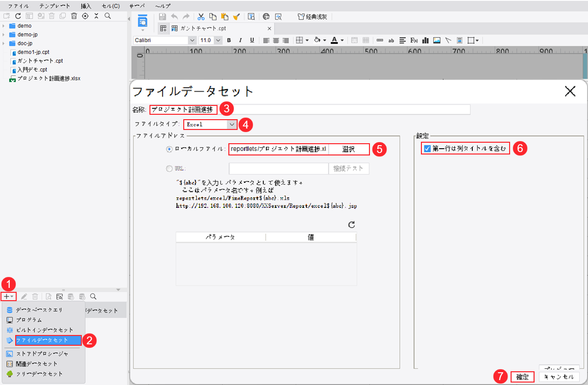
Task: Click the new worksheet grid icon beside the tab
Action: (163, 28)
